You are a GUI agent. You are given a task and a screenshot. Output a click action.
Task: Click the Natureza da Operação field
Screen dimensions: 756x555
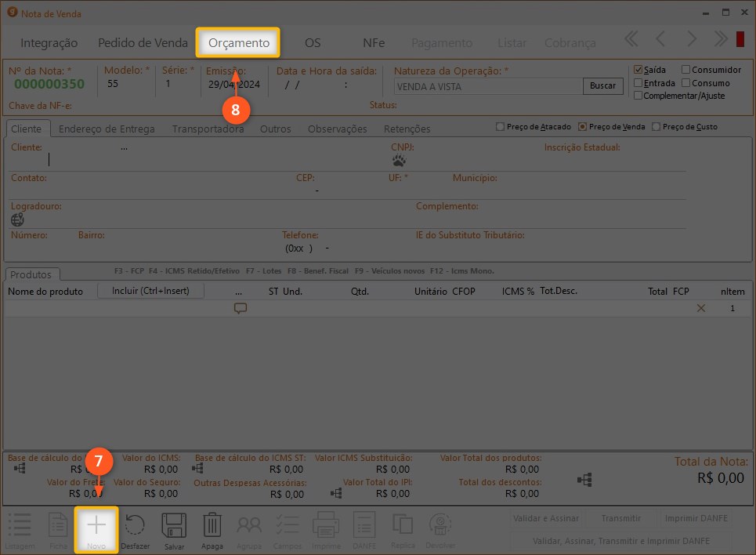coord(487,86)
